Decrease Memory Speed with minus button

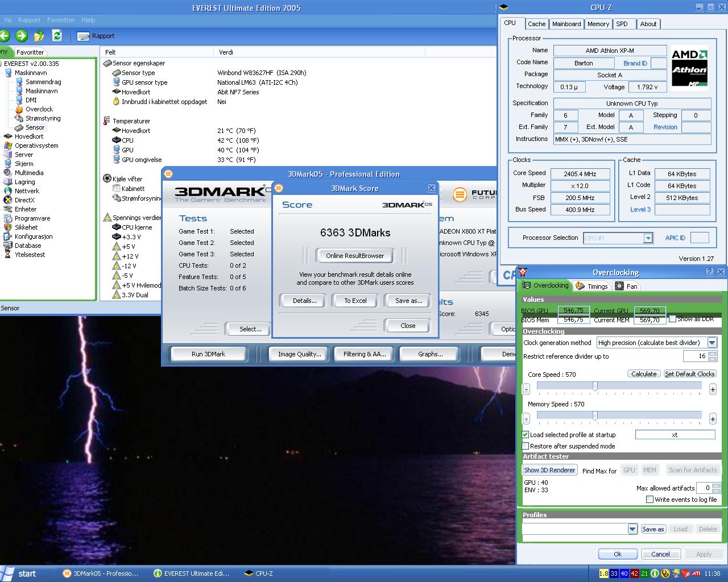(526, 419)
